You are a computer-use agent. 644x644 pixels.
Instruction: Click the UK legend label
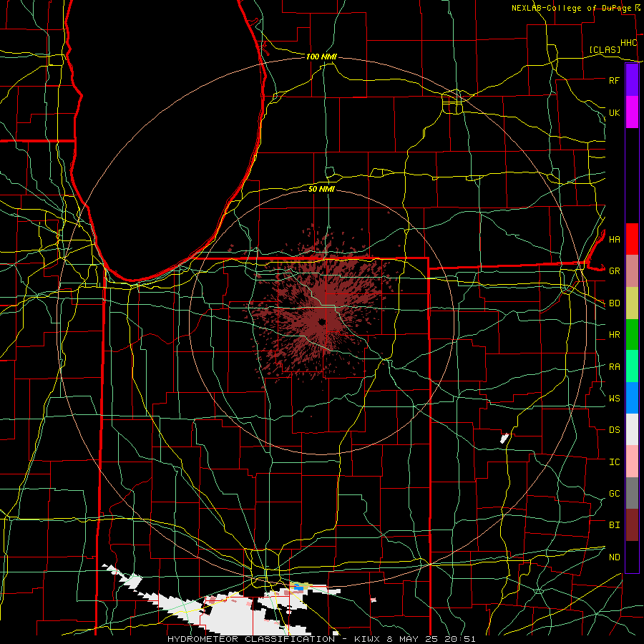614,112
